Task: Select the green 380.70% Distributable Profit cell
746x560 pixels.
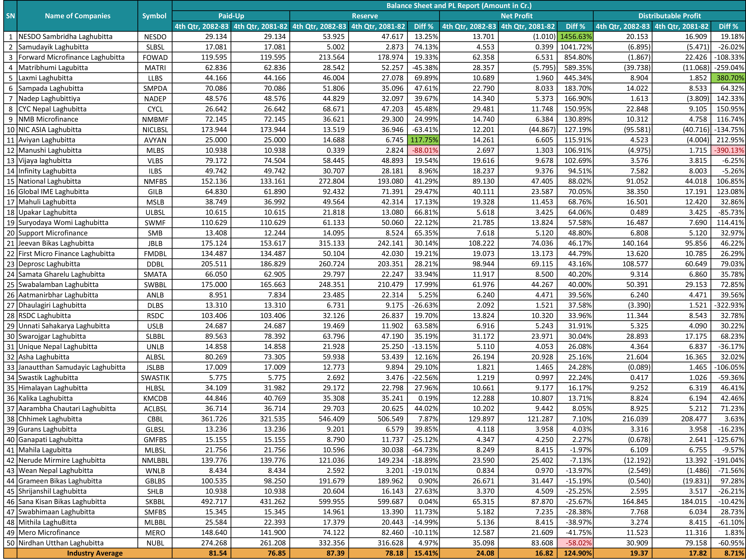Action: (x=728, y=78)
